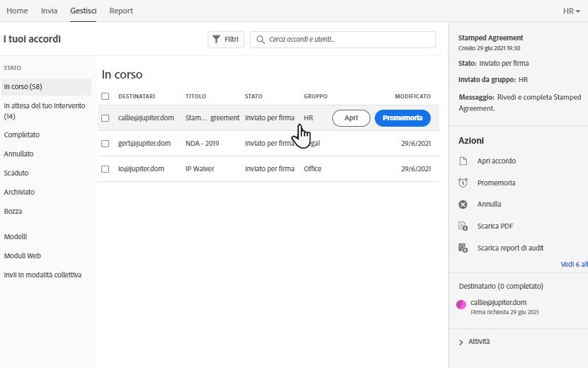Check the box for io@jupiter.dom row

(106, 169)
